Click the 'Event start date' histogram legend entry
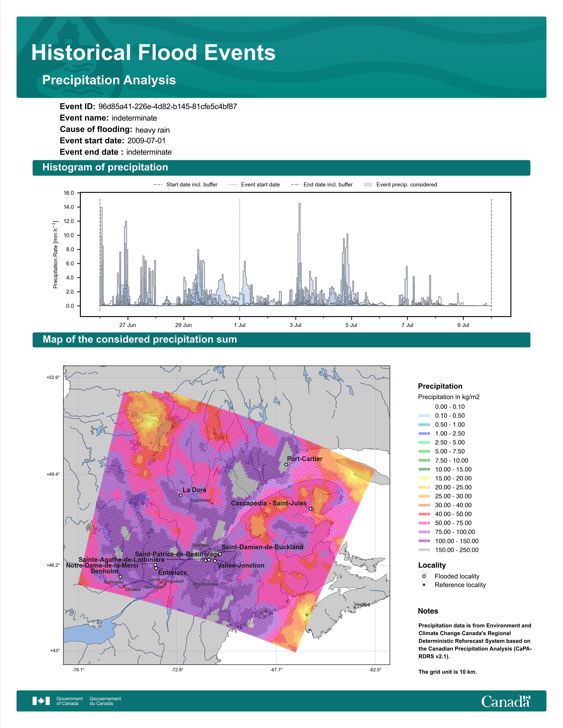This screenshot has width=563, height=728. (255, 185)
